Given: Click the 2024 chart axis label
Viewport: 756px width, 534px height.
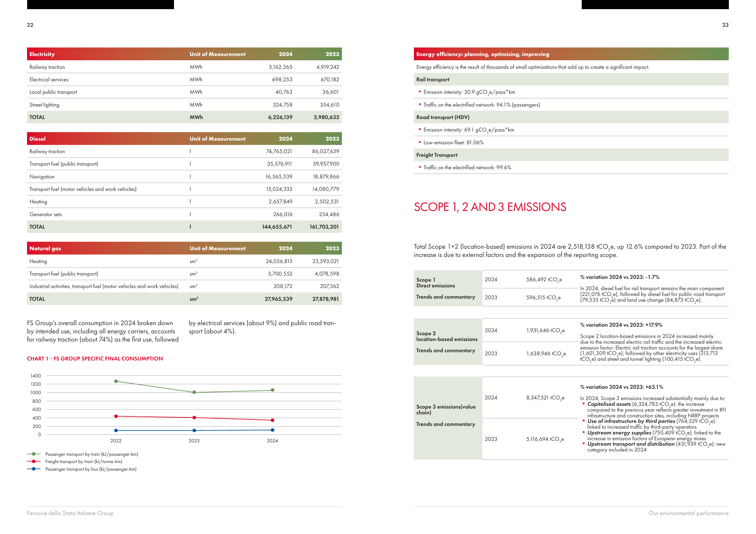Looking at the screenshot, I should pyautogui.click(x=272, y=441).
